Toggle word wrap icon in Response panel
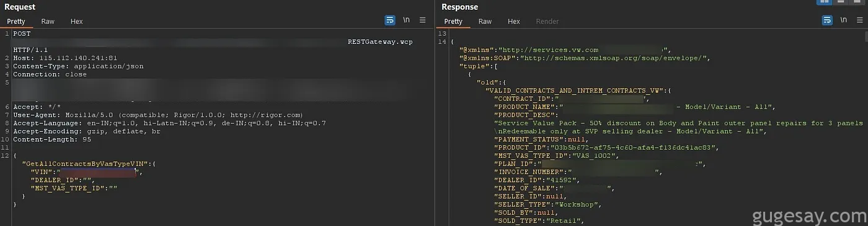Viewport: 868px width, 226px height. [827, 20]
